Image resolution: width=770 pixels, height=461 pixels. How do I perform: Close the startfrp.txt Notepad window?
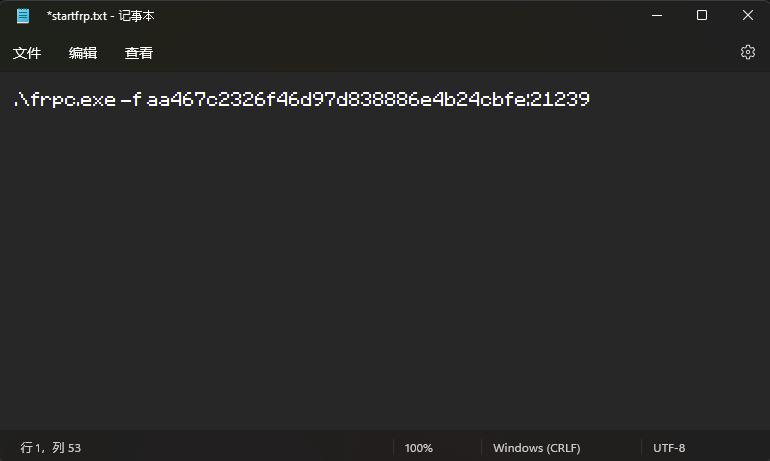tap(747, 16)
